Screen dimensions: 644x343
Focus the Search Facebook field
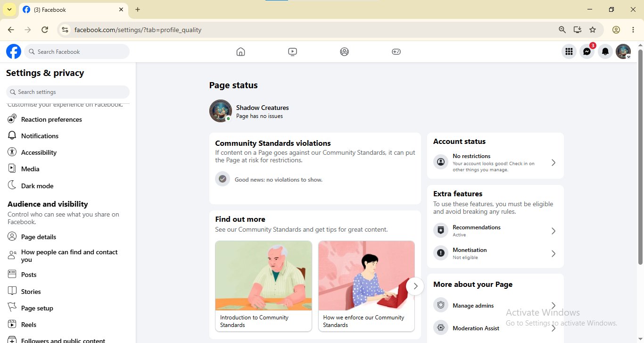77,51
